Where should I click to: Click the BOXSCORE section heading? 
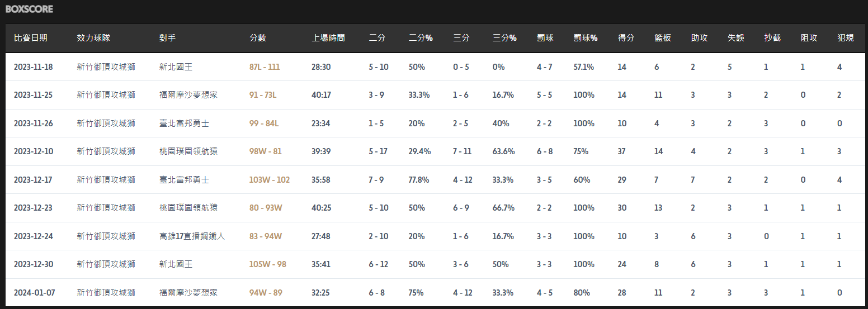[29, 9]
